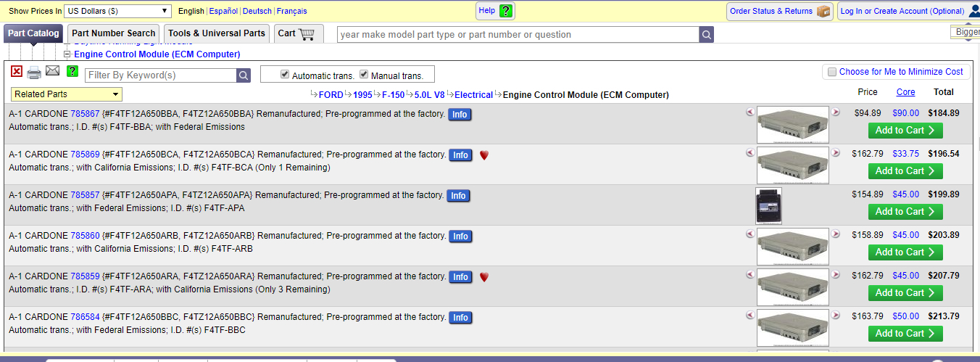Select the 1995 breadcrumb link
The width and height of the screenshot is (980, 362).
coord(362,95)
